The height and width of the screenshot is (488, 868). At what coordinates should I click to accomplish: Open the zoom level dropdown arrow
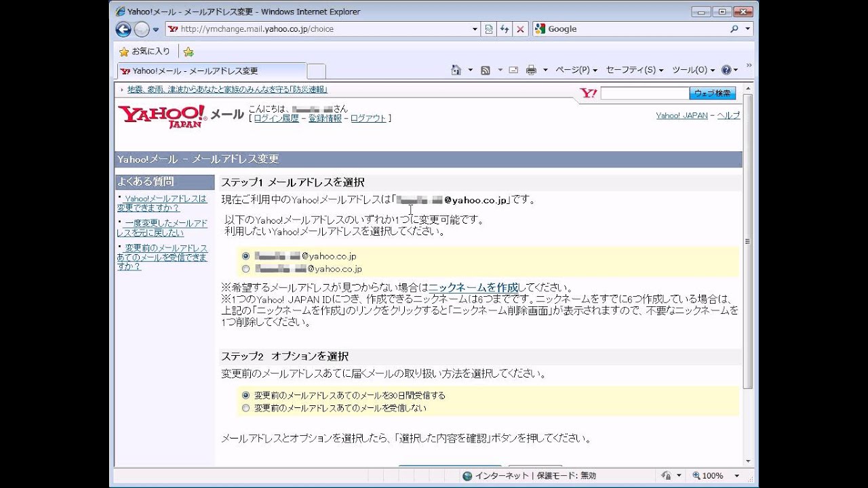pos(737,476)
